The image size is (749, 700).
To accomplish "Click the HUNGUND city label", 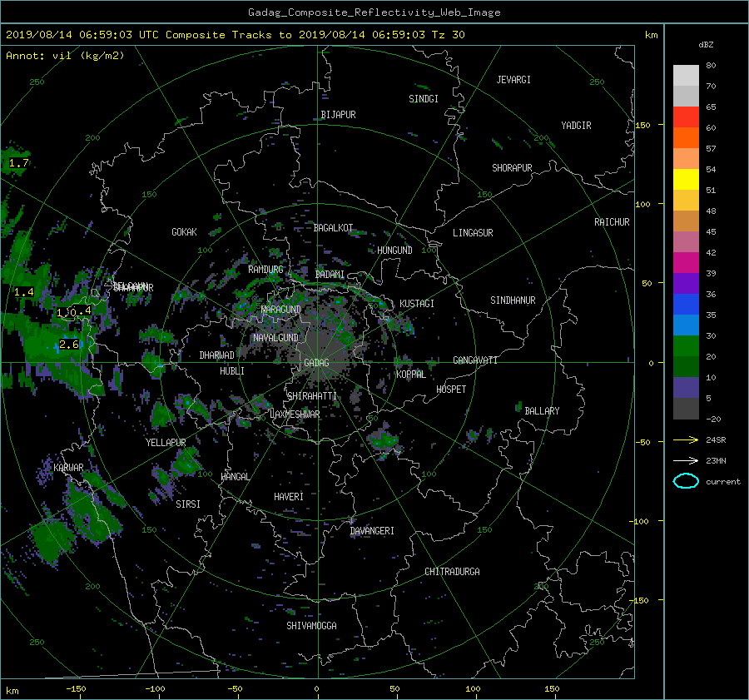I will click(x=394, y=251).
